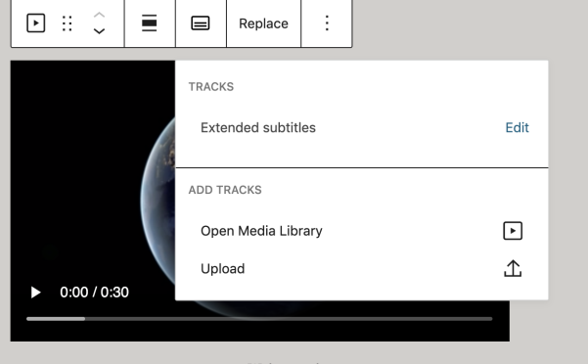Open the block alignment options
Viewport: 588px width, 364px height.
(x=150, y=23)
